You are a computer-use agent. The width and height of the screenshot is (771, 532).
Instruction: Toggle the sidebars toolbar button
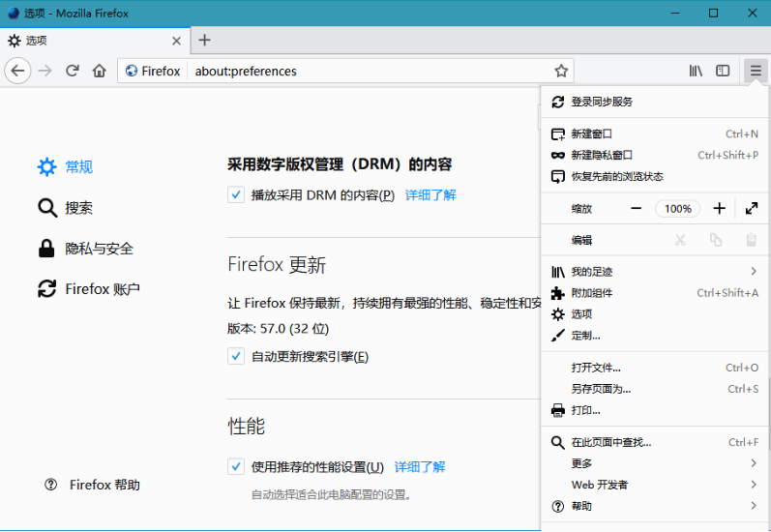click(723, 71)
